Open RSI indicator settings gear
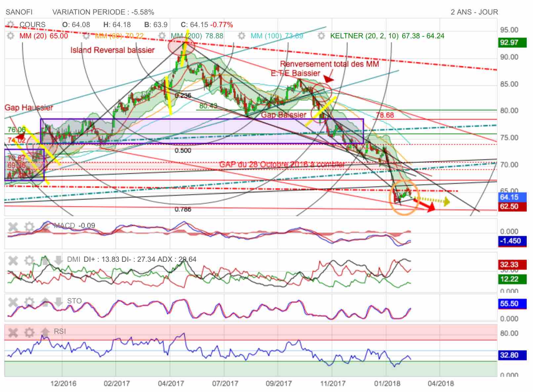533x392 pixels. click(x=29, y=332)
